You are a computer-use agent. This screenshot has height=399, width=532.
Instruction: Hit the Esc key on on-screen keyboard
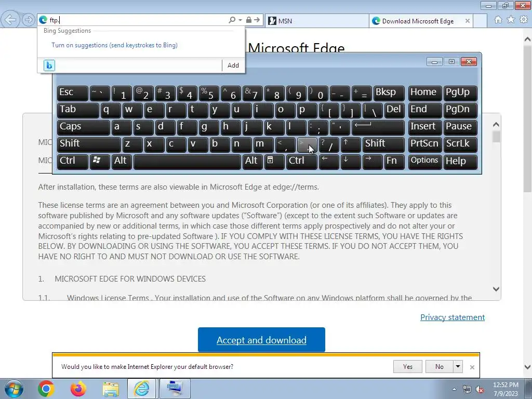73,93
